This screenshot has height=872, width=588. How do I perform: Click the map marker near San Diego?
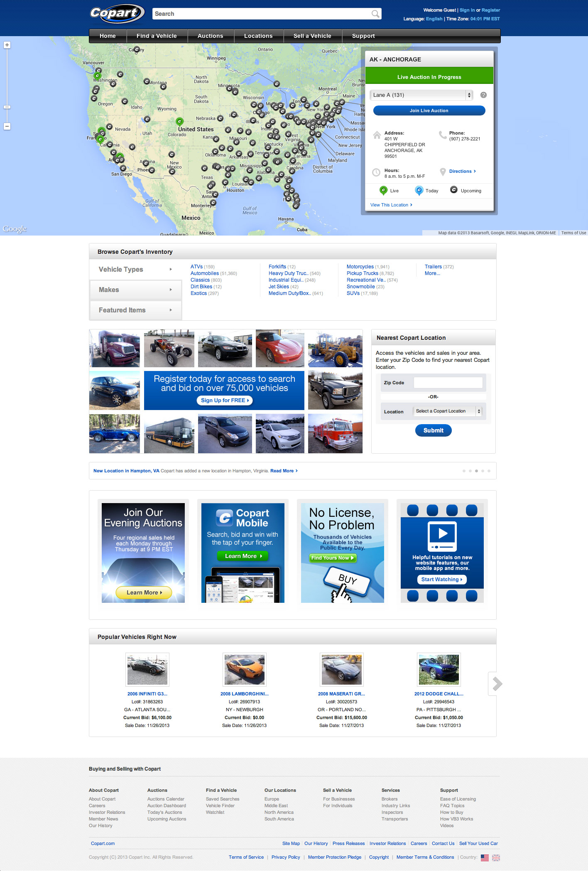click(123, 168)
